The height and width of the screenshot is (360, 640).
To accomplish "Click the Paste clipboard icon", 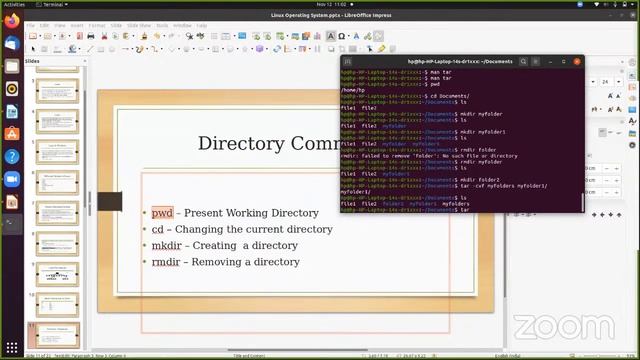I will (126, 36).
